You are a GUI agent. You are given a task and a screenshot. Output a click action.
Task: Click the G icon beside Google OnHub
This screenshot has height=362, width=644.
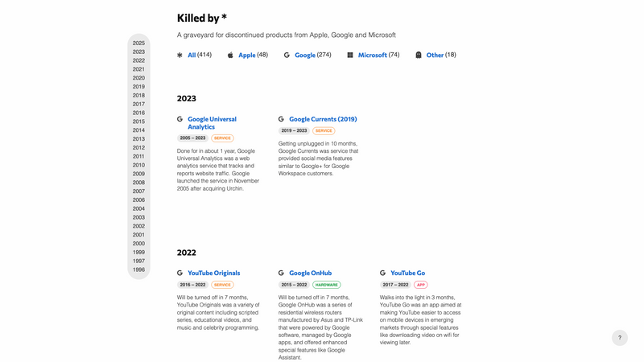coord(281,274)
